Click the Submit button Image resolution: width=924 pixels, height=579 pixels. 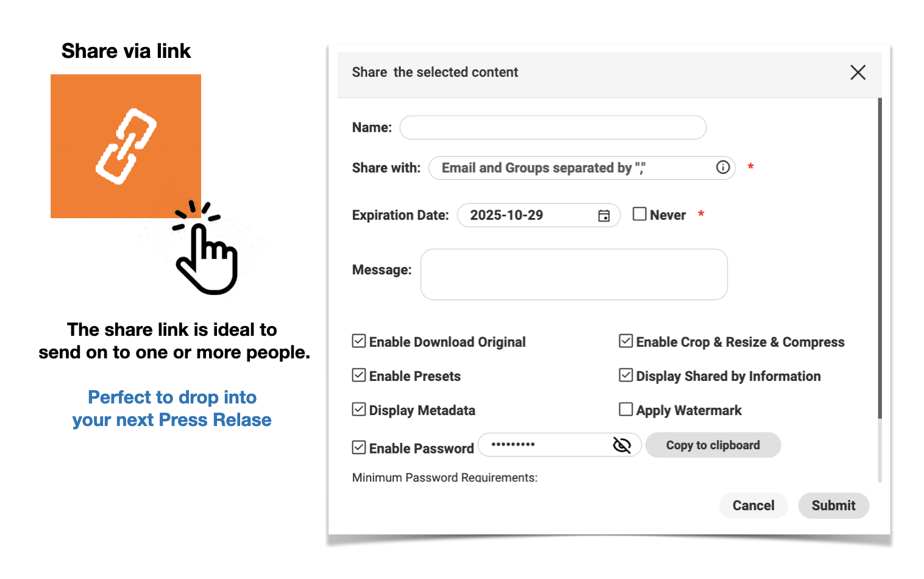pyautogui.click(x=833, y=506)
